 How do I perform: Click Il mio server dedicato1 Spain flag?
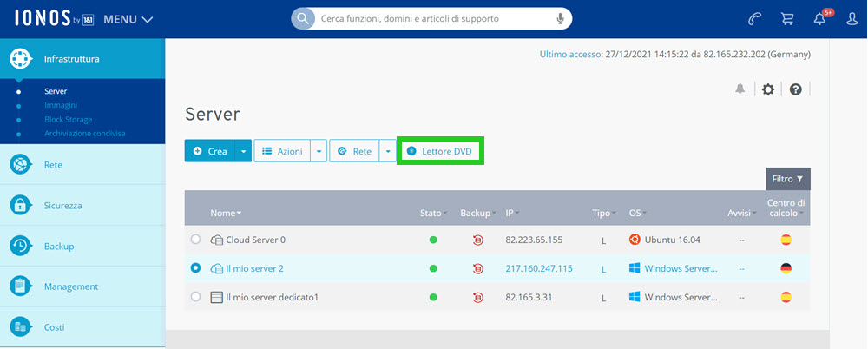[786, 297]
